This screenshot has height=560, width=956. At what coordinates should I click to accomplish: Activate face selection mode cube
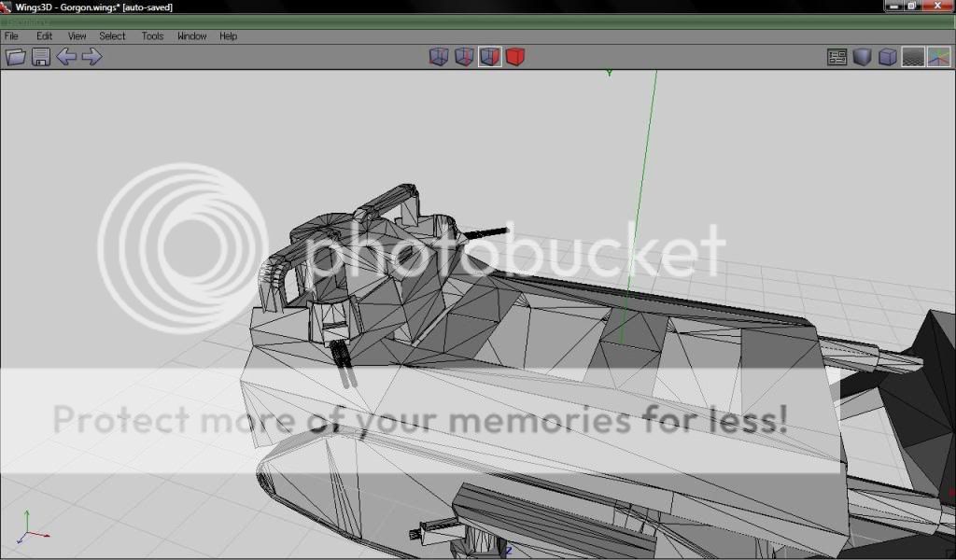tap(489, 57)
